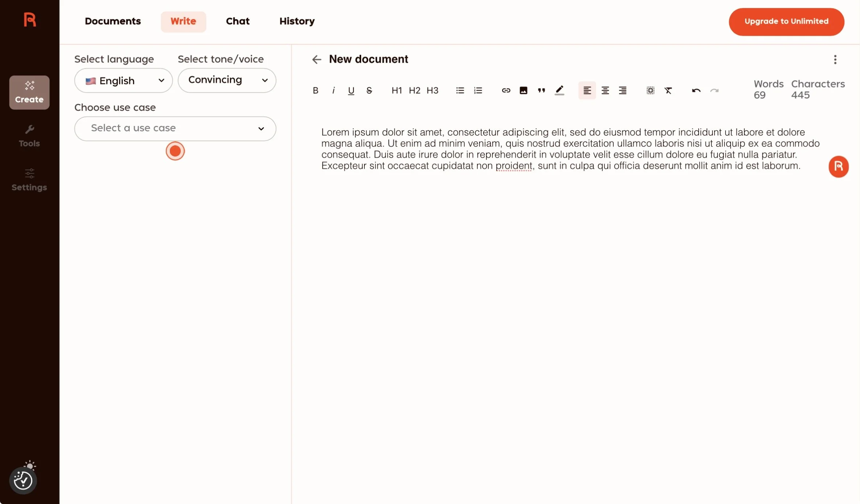The width and height of the screenshot is (860, 504).
Task: Click the highlight color pen tool
Action: point(559,90)
